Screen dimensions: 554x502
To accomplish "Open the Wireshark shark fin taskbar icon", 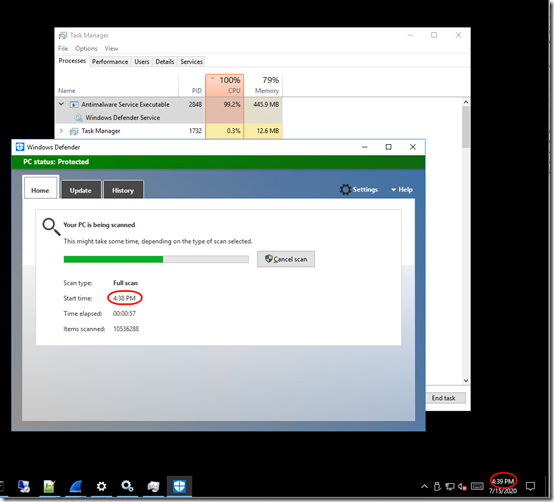I will 76,486.
